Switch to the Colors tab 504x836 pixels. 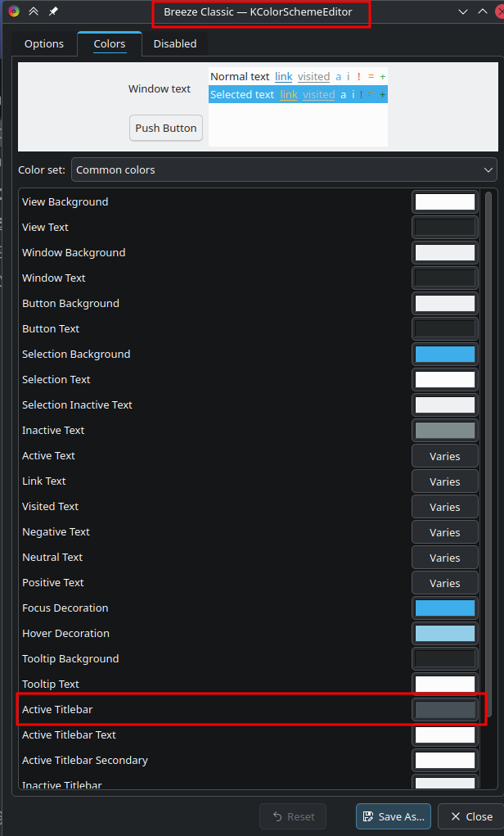[110, 43]
